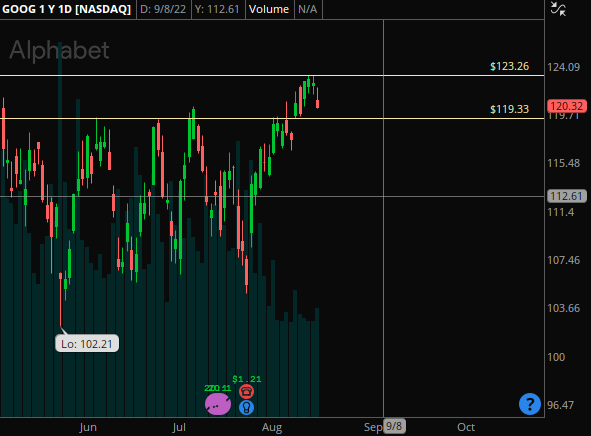Click the blue lightbulb event icon
This screenshot has width=591, height=436.
pyautogui.click(x=247, y=407)
